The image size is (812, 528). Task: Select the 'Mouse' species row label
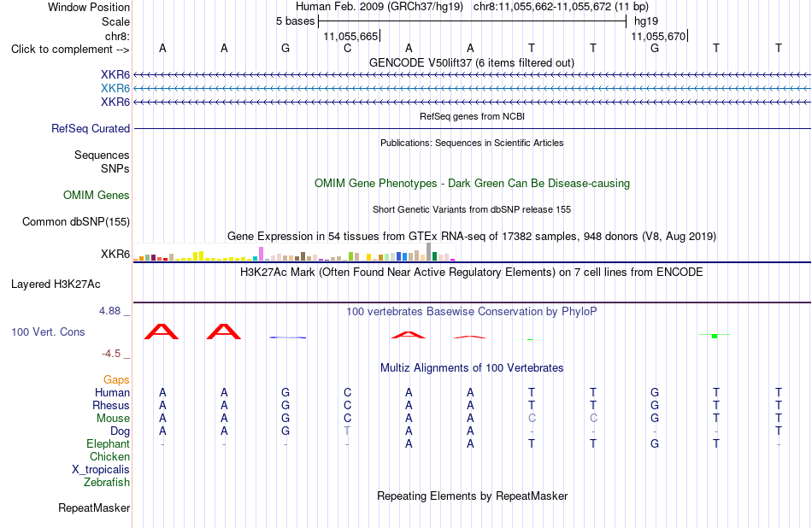coord(113,419)
